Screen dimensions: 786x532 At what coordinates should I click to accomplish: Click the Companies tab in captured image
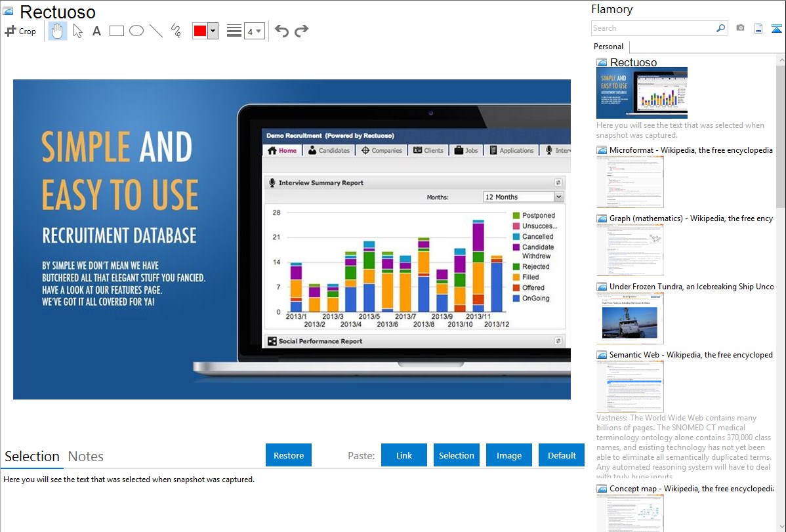click(x=381, y=150)
